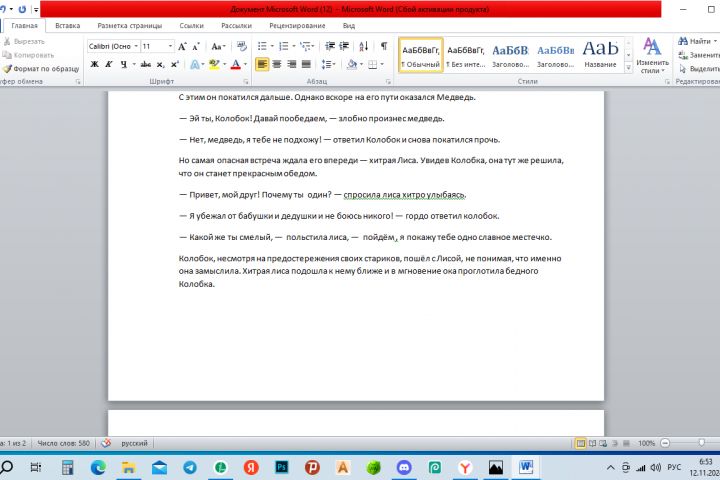Click the line spacing icon

328,64
